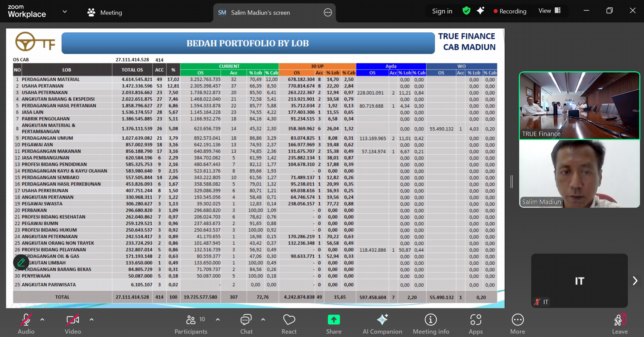This screenshot has width=644, height=337.
Task: Open the View layout menu
Action: point(549,11)
